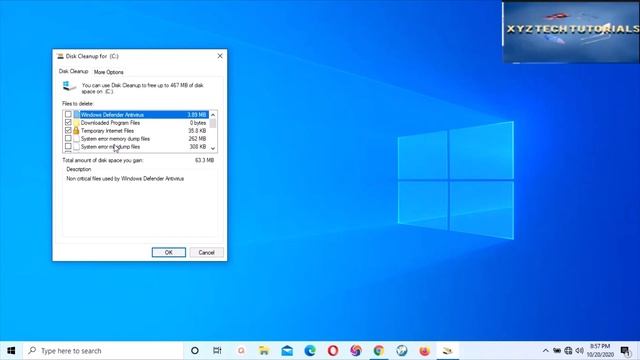Click the taskbar search box
Screen dimensions: 640x360
click(103, 351)
